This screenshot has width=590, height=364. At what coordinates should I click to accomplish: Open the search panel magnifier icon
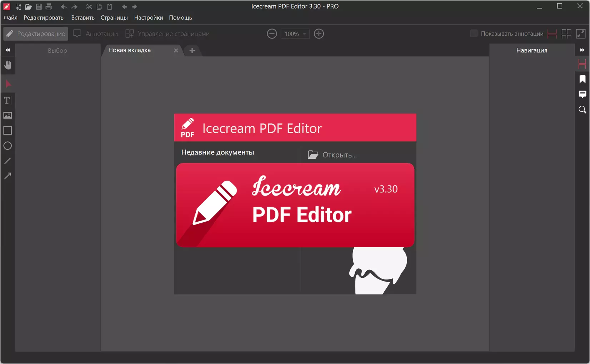[582, 110]
